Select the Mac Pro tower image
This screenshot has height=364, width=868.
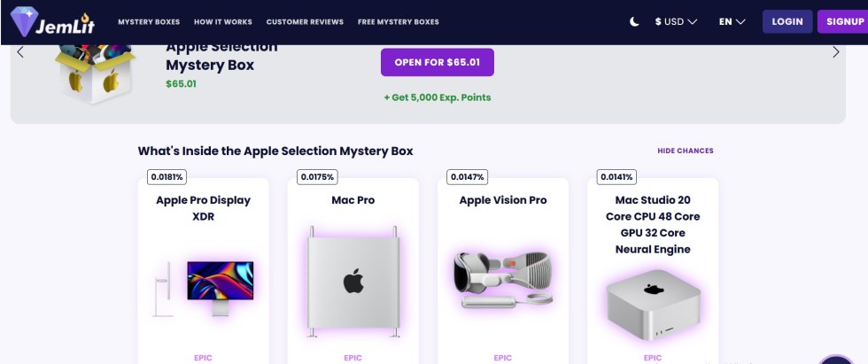pos(353,283)
